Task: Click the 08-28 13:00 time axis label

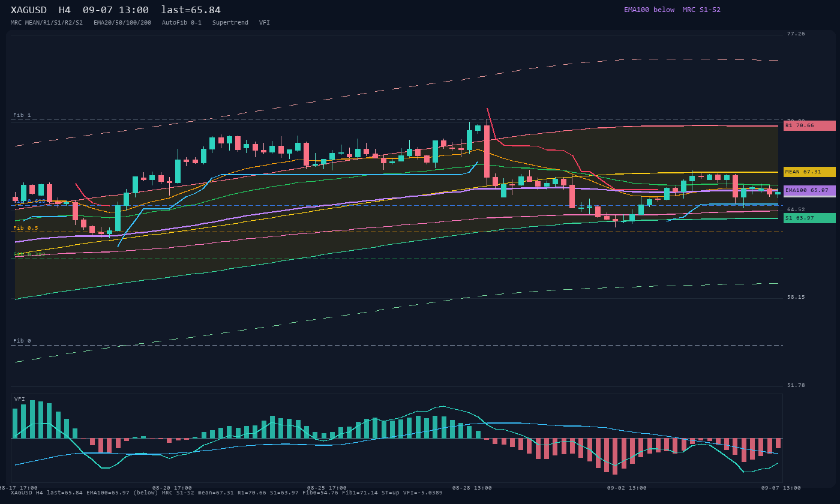Action: 472,488
